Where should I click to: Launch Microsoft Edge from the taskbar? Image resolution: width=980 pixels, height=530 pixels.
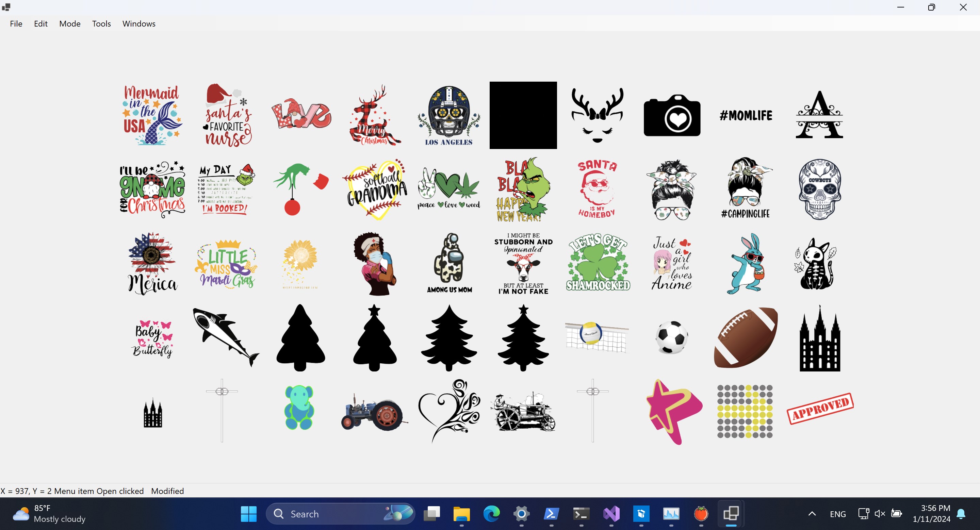(491, 514)
